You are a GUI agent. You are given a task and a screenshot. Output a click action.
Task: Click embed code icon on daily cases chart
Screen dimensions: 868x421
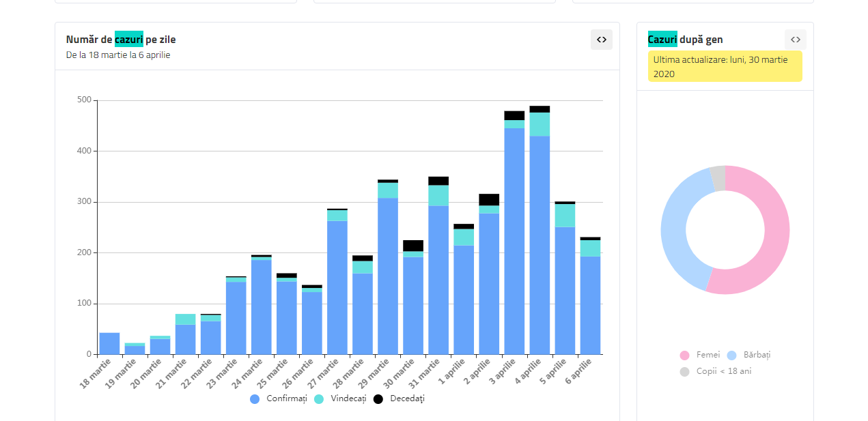[601, 40]
